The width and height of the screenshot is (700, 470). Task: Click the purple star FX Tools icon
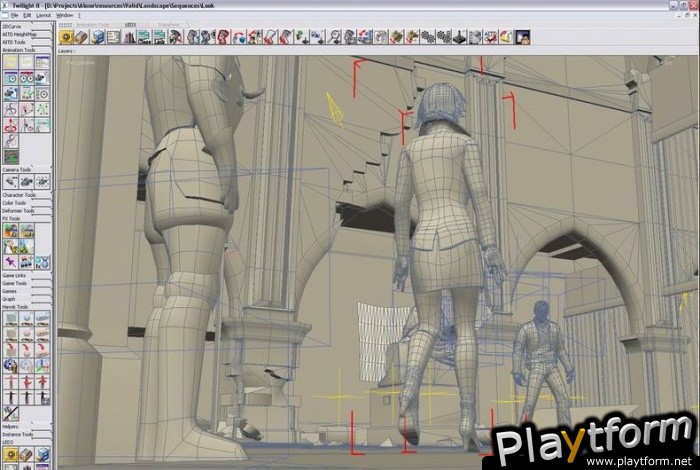pos(11,262)
